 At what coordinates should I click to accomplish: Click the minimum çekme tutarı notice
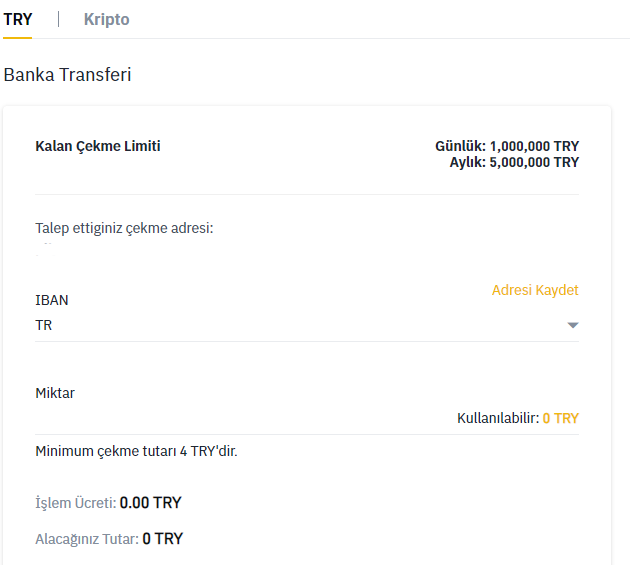pyautogui.click(x=136, y=451)
